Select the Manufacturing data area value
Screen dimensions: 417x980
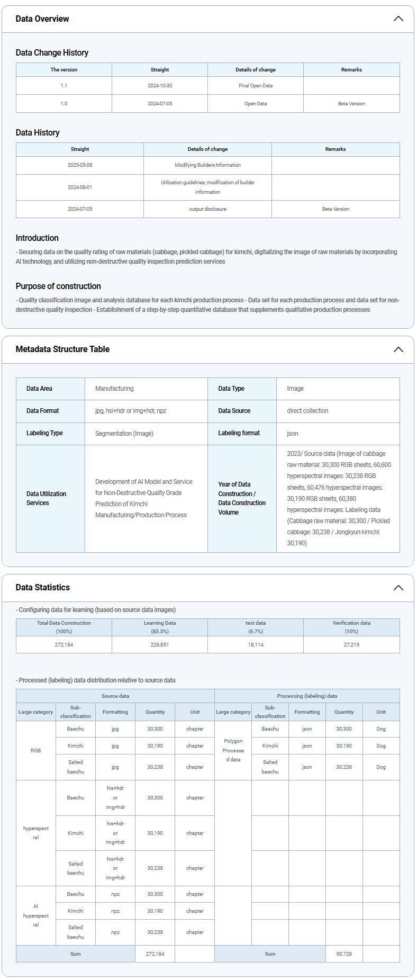[114, 389]
